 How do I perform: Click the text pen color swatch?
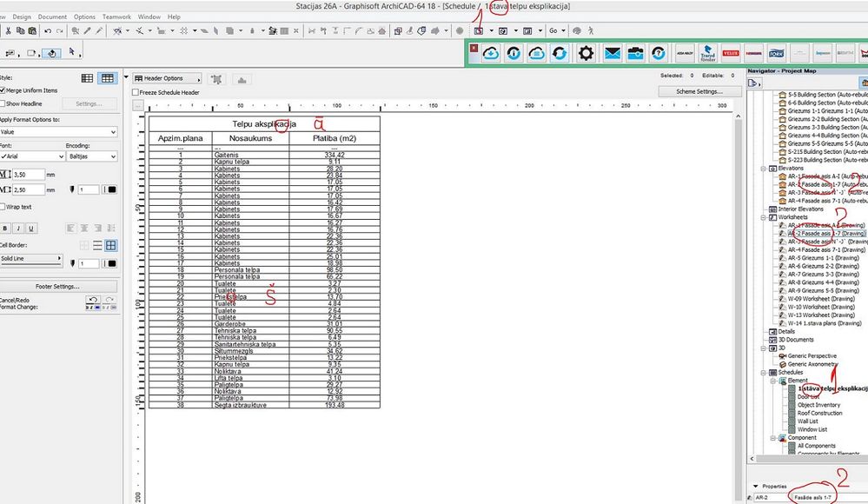(x=112, y=189)
